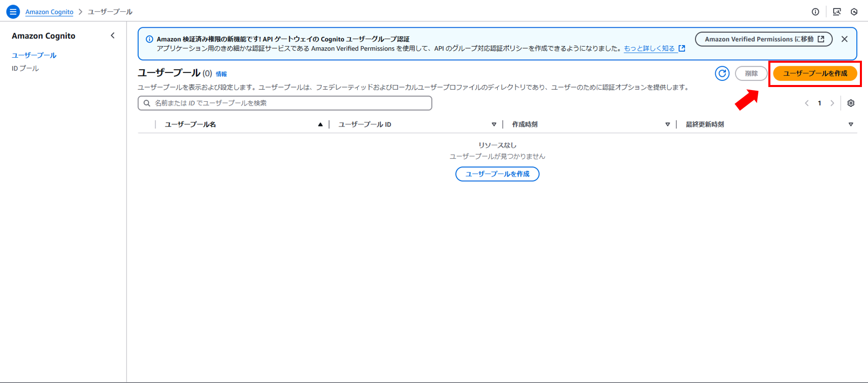Click the 最終更新時刻 column header text
Viewport: 868px width, 383px height.
point(705,124)
